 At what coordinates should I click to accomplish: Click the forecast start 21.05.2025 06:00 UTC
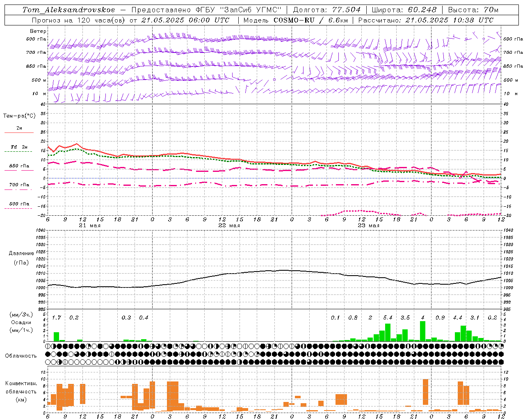pos(185,20)
